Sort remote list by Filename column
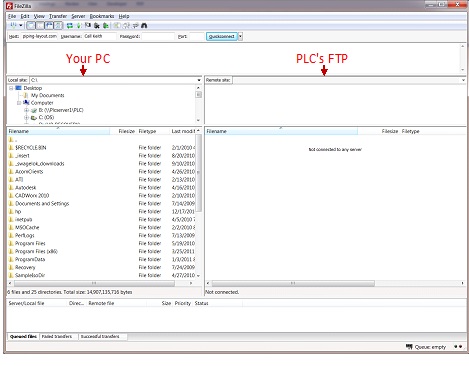The width and height of the screenshot is (469, 366). 281,131
